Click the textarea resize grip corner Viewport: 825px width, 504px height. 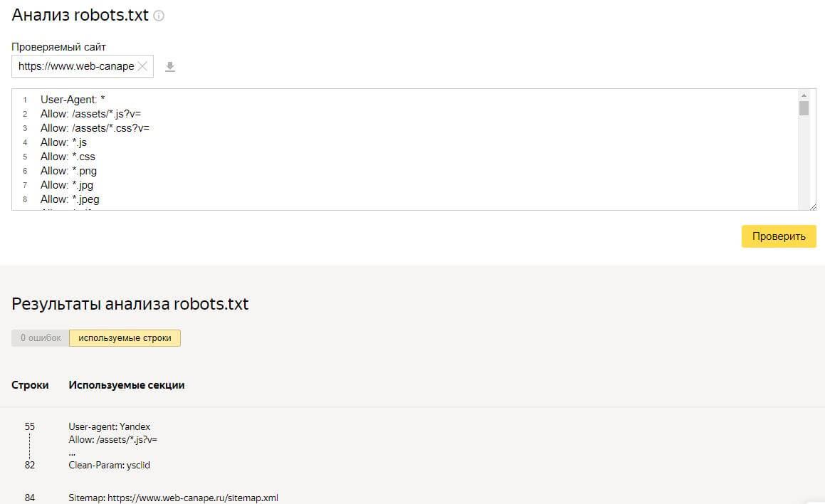pyautogui.click(x=812, y=206)
